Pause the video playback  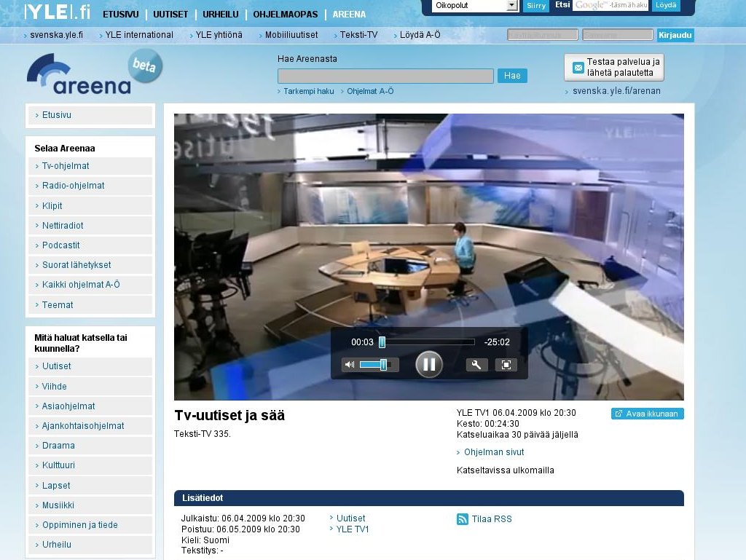coord(428,364)
